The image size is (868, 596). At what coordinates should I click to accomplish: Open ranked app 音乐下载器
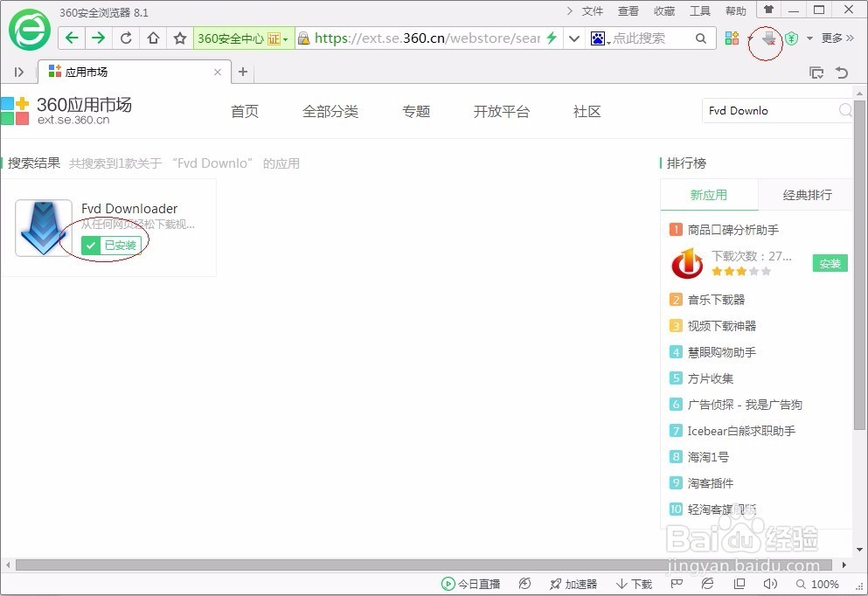(716, 300)
